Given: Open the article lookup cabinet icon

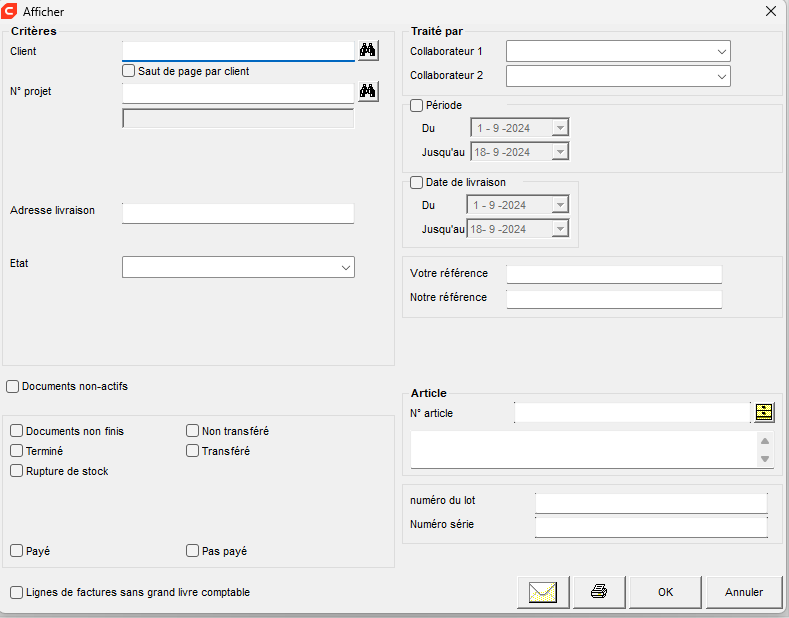Looking at the screenshot, I should (x=764, y=412).
